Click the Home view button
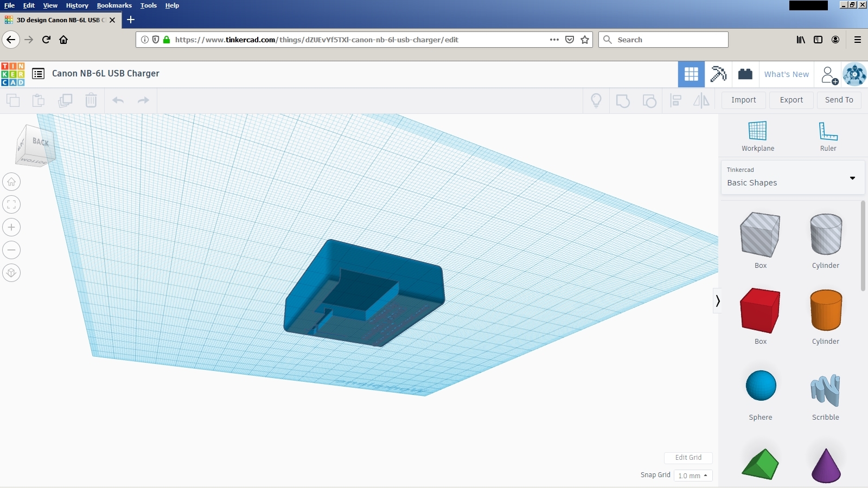 pos(11,182)
